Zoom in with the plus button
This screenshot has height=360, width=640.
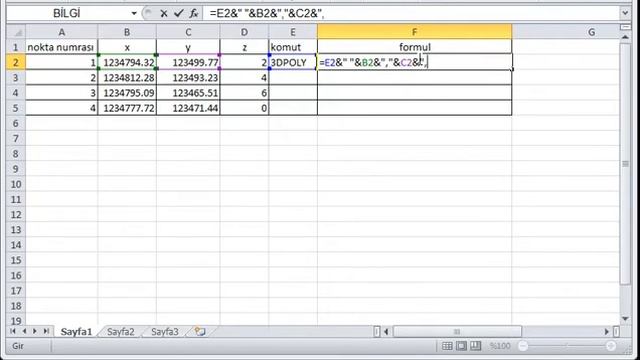click(611, 346)
